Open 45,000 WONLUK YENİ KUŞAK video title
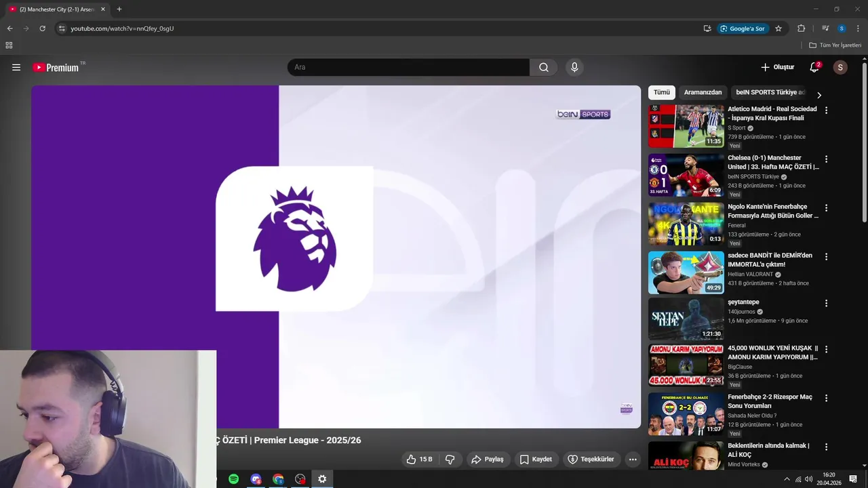 tap(773, 352)
